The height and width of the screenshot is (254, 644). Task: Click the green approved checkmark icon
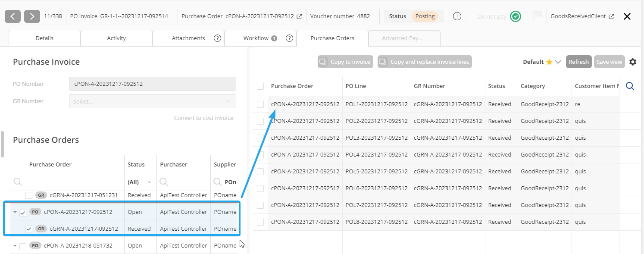pyautogui.click(x=515, y=16)
